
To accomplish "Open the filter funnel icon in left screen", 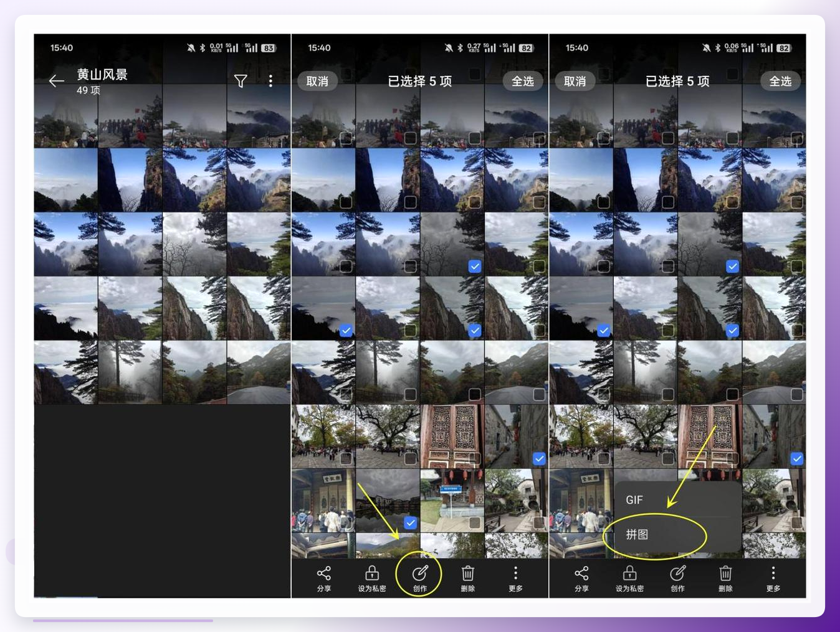I will [241, 81].
